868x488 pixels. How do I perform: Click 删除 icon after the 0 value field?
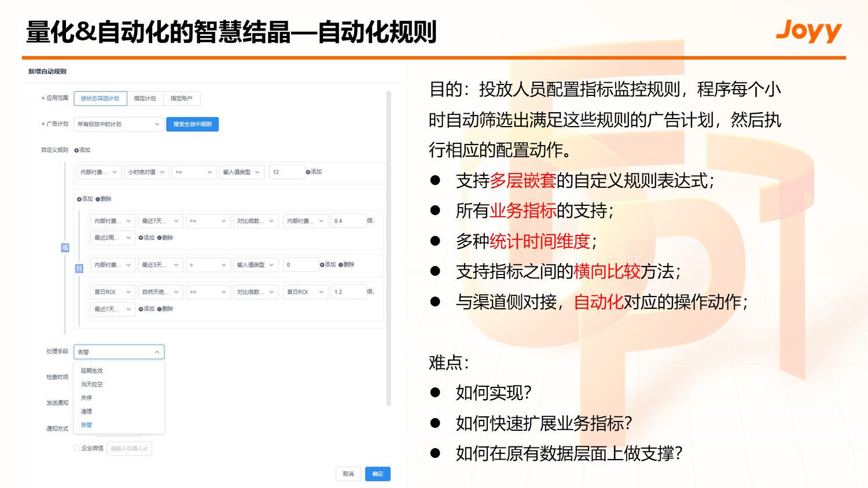[x=341, y=265]
